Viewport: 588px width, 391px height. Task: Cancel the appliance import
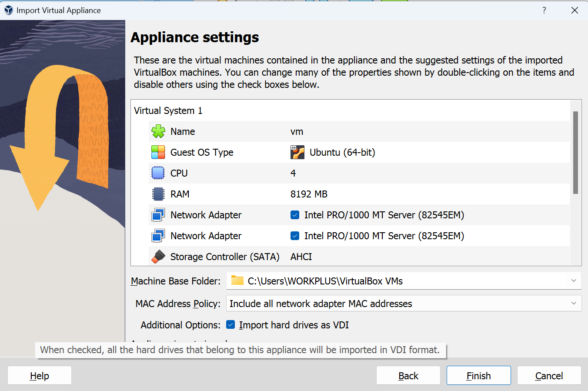tap(549, 375)
